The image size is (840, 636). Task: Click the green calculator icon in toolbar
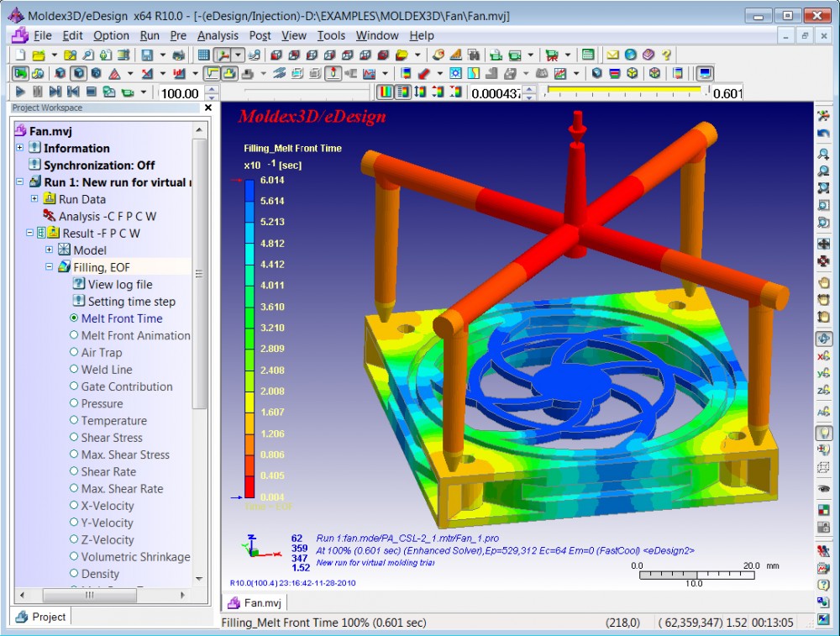pyautogui.click(x=588, y=55)
